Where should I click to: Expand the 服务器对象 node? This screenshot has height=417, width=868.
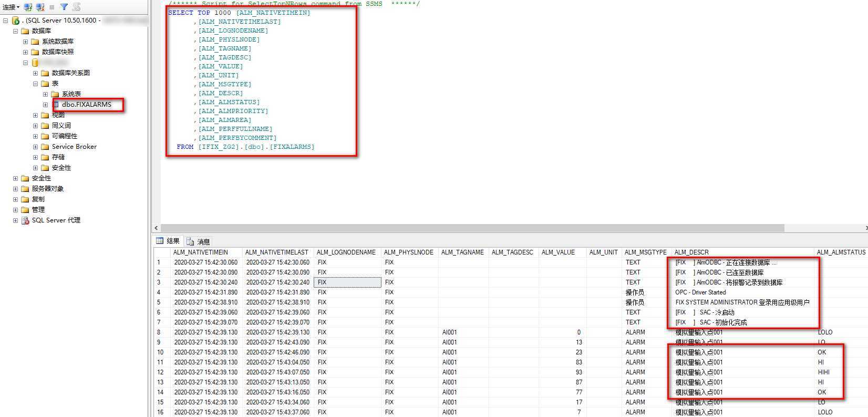(15, 189)
